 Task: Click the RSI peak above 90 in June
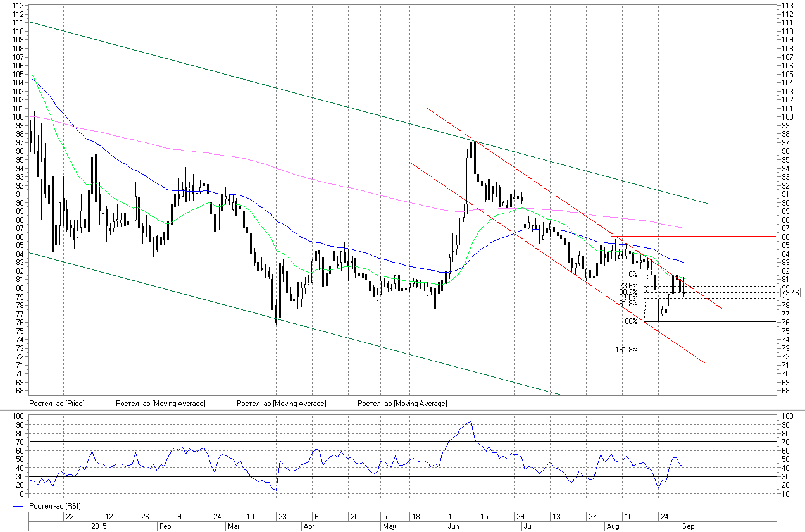coord(470,422)
